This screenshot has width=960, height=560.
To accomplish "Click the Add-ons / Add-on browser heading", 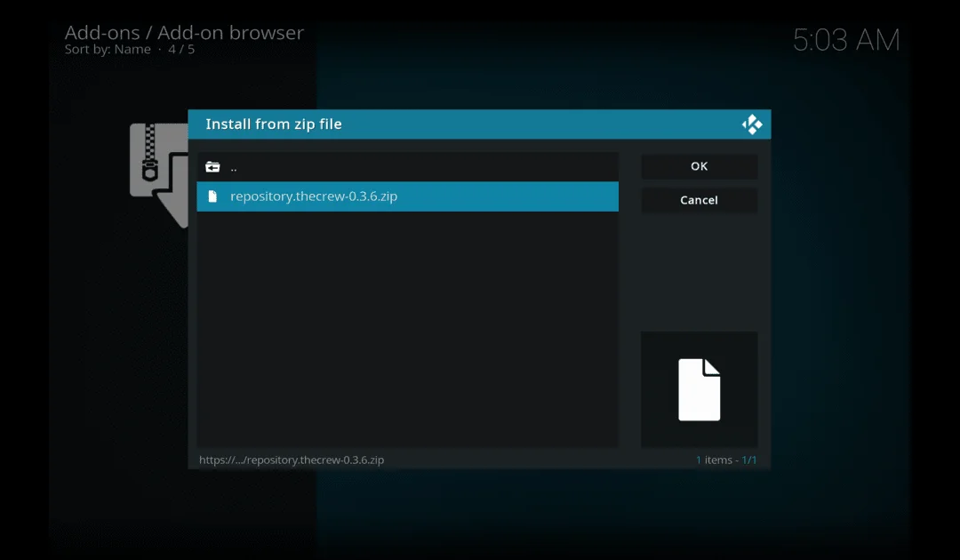I will tap(184, 32).
